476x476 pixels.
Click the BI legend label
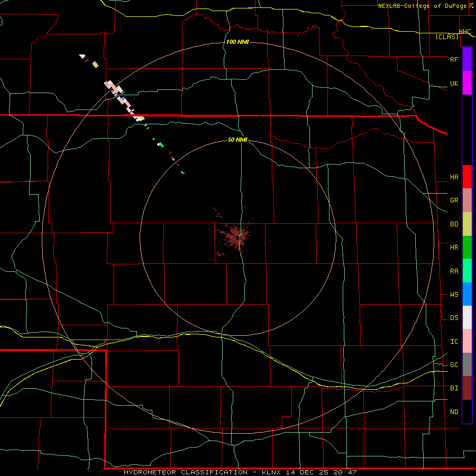[x=454, y=388]
